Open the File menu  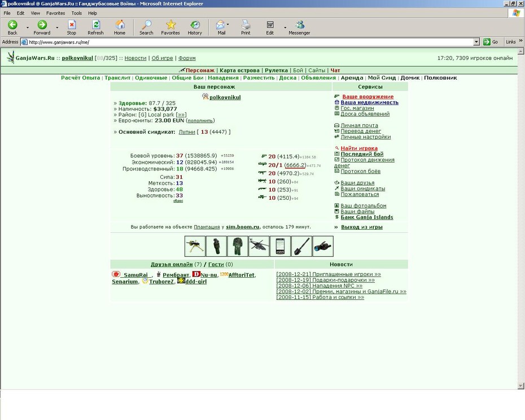click(x=7, y=13)
